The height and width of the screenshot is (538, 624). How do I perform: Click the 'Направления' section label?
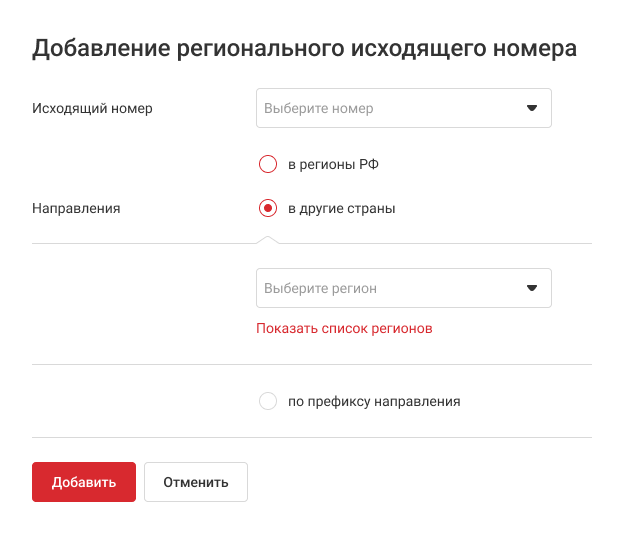point(76,209)
